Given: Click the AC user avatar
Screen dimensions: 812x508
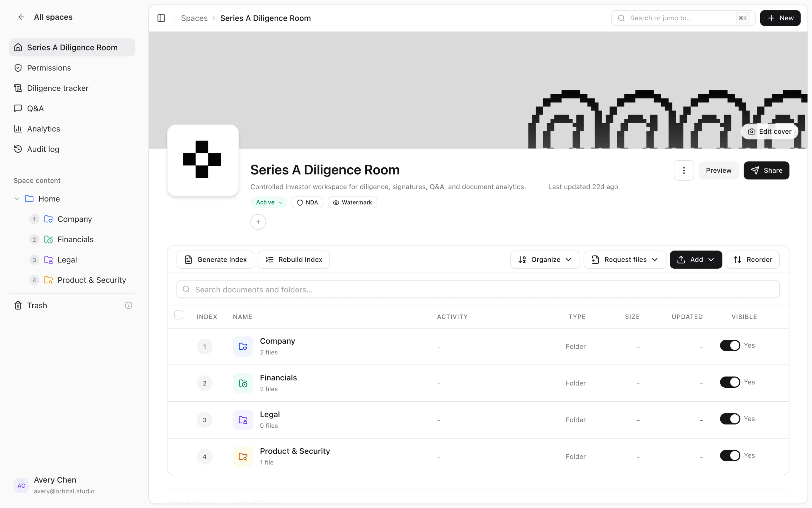Looking at the screenshot, I should (21, 485).
